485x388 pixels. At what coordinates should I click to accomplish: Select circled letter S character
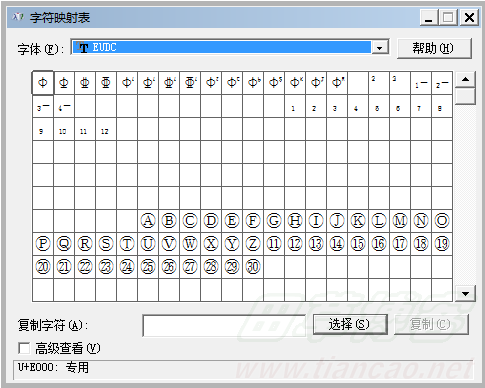[x=106, y=244]
